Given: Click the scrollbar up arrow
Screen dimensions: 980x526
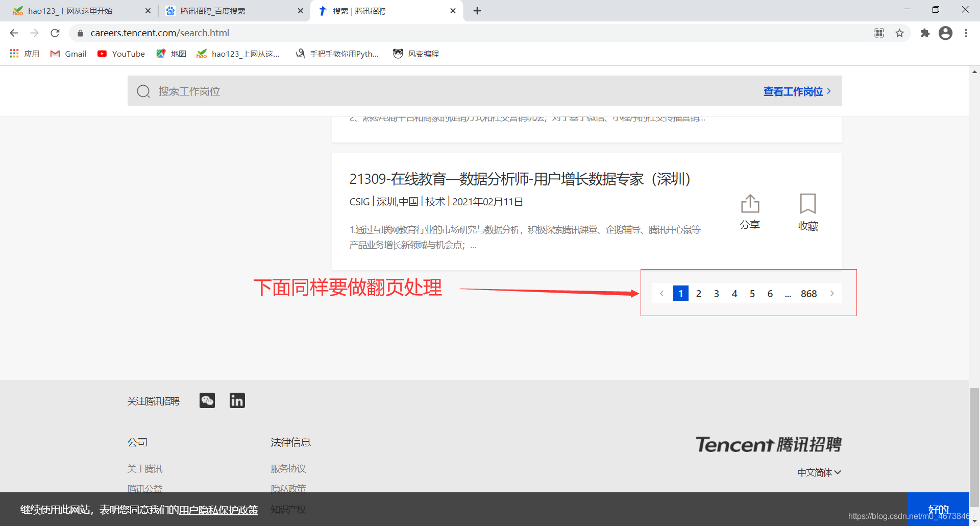Looking at the screenshot, I should click(974, 71).
